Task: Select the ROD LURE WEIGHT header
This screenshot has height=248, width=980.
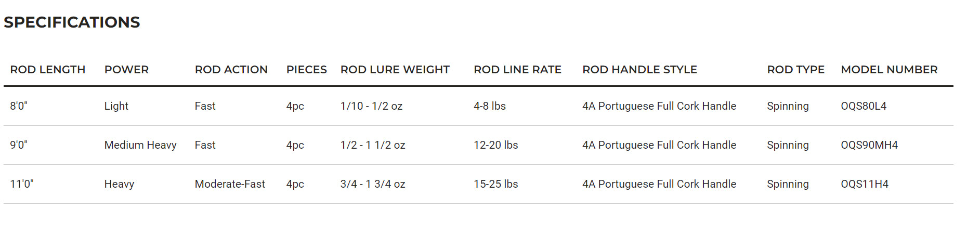Action: click(x=395, y=70)
